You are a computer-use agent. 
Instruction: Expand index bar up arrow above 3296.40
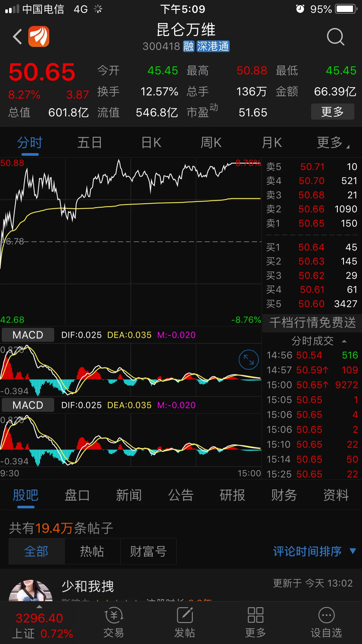(39, 607)
